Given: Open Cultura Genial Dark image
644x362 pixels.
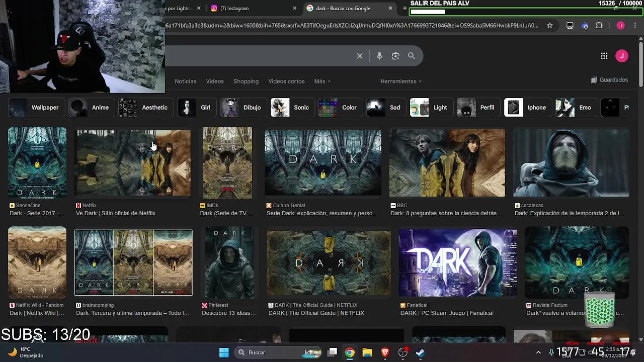Looking at the screenshot, I should tap(323, 162).
